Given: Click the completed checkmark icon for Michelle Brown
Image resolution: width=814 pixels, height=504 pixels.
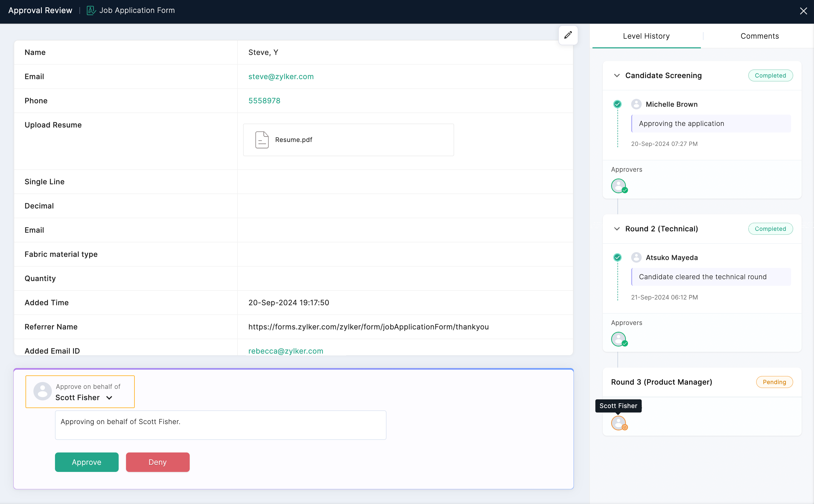Looking at the screenshot, I should (617, 104).
